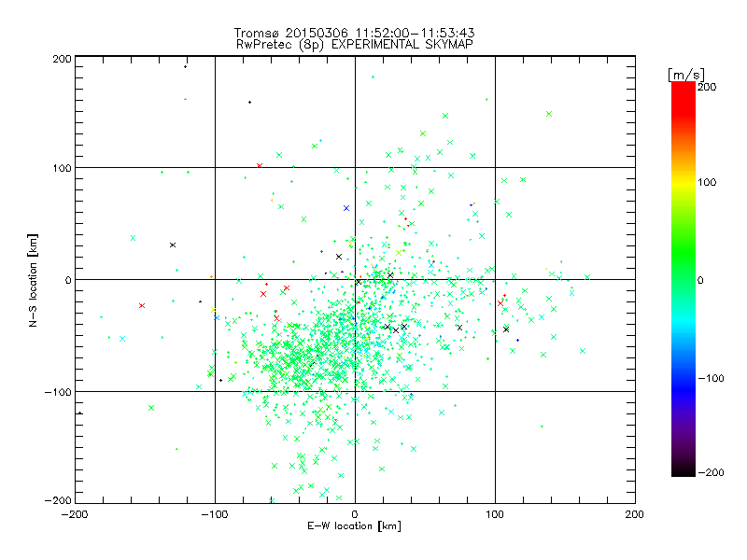
Task: Click the '200' tick on the E-W axis
Action: pos(635,514)
